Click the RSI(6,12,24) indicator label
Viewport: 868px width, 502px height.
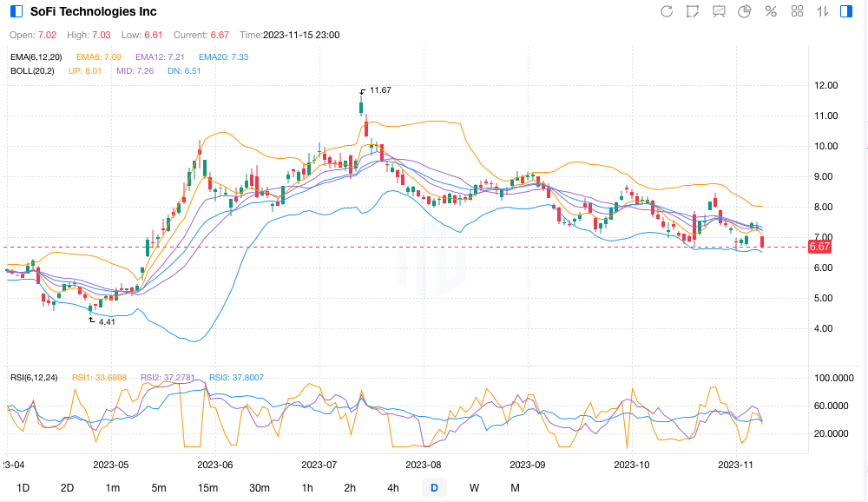coord(34,377)
